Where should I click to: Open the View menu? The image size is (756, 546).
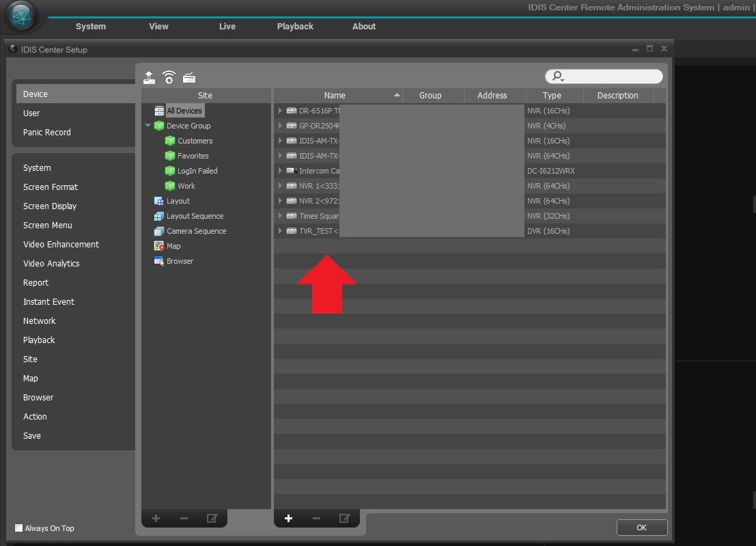tap(158, 27)
